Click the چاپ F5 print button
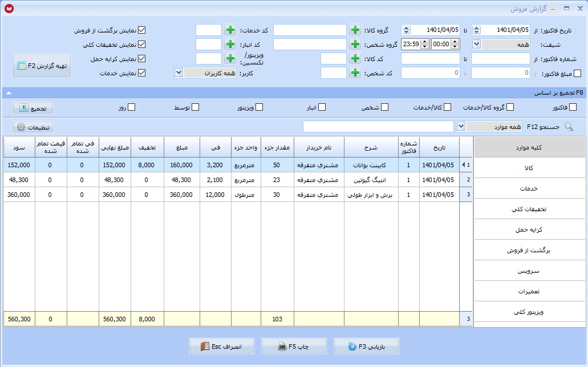 click(x=294, y=346)
